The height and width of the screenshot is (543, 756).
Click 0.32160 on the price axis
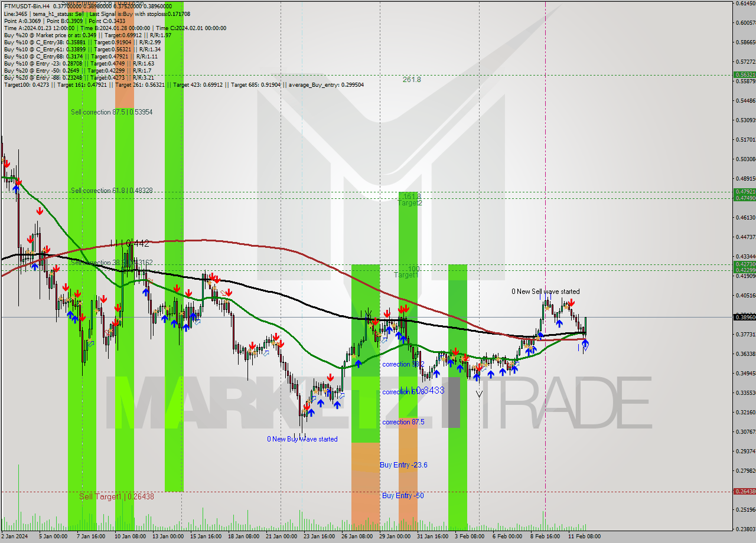coord(745,412)
